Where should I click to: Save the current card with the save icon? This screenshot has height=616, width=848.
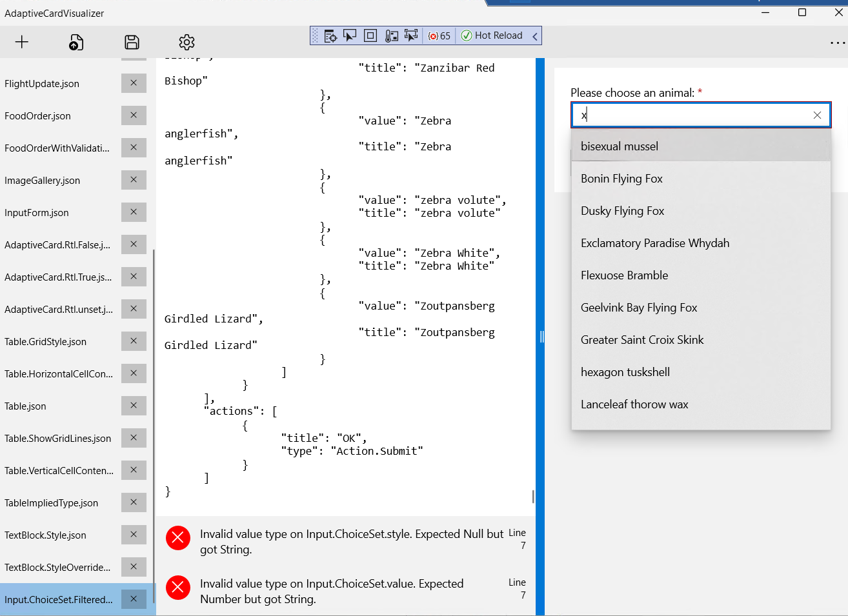click(132, 42)
